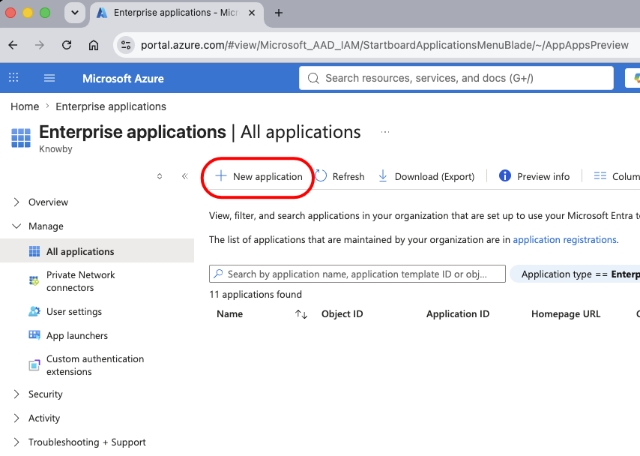Open User settings
Image resolution: width=640 pixels, height=456 pixels.
[x=74, y=311]
